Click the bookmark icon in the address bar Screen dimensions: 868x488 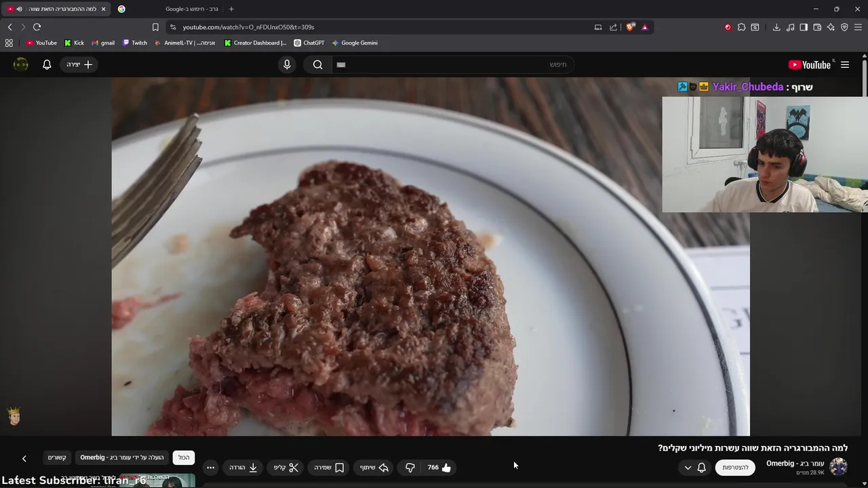click(x=155, y=27)
